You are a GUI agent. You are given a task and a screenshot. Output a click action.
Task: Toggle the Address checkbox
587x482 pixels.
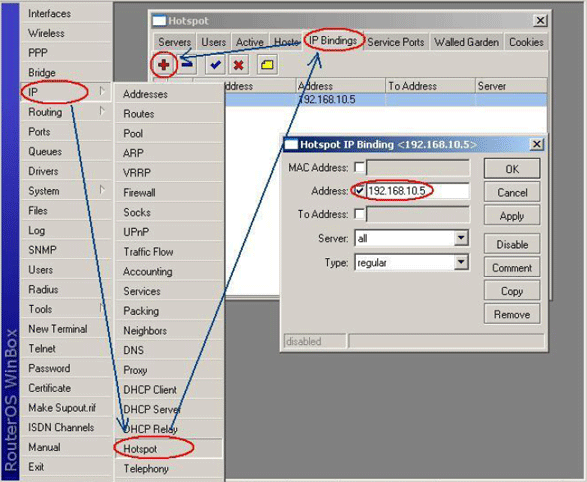tap(359, 191)
